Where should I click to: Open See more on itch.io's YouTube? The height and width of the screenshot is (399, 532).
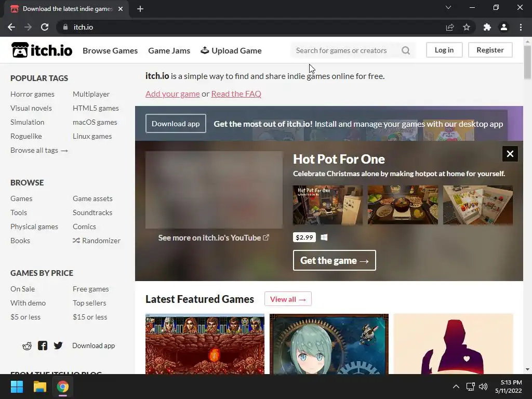click(214, 238)
